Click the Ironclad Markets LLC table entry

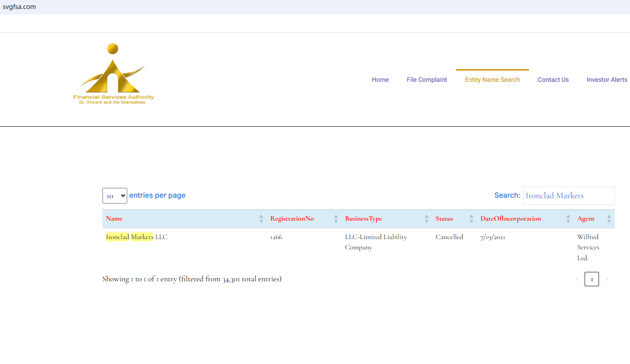tap(137, 237)
